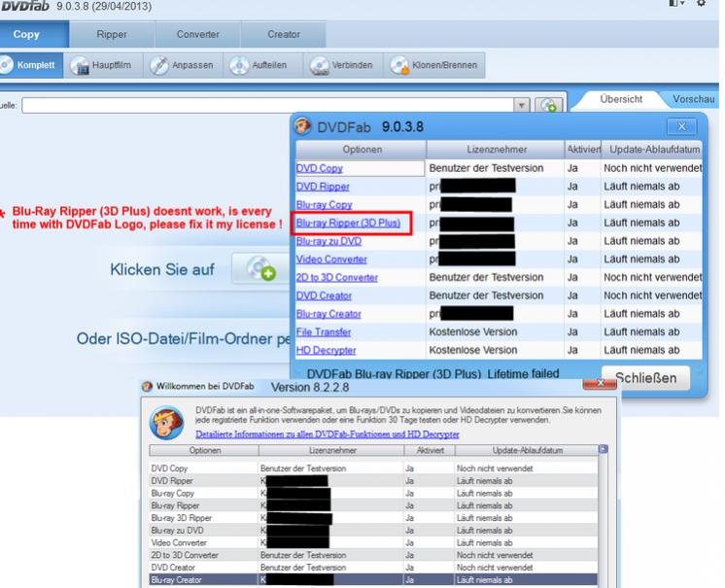The width and height of the screenshot is (725, 588).
Task: Open the DVD Creator link
Action: [324, 295]
